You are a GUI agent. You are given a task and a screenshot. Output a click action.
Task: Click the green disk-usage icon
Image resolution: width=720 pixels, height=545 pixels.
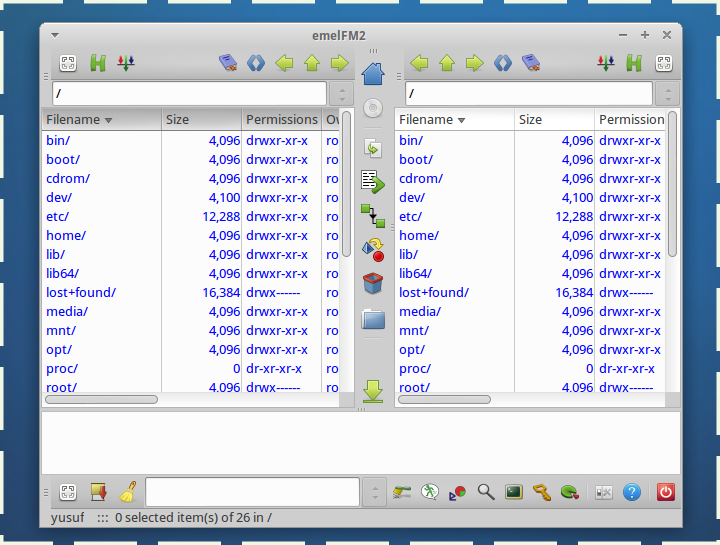click(570, 492)
